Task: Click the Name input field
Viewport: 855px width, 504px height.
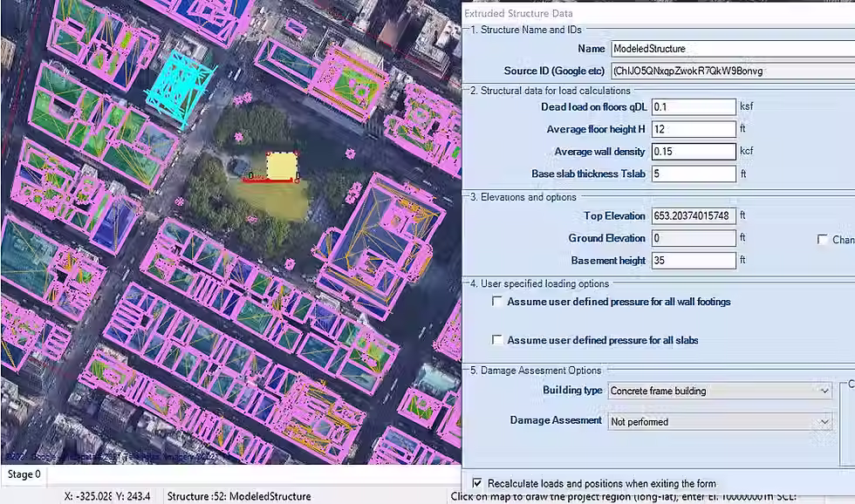Action: [732, 49]
